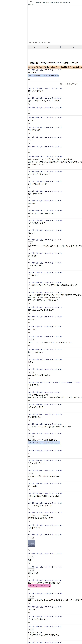Click reply arrow under post 0005 キッツ
The image size is (82, 644).
[29, 124]
